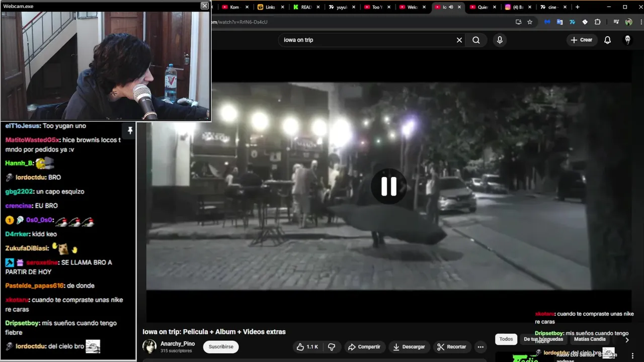Open the YouTube account avatar menu
The width and height of the screenshot is (644, 362).
coord(627,40)
